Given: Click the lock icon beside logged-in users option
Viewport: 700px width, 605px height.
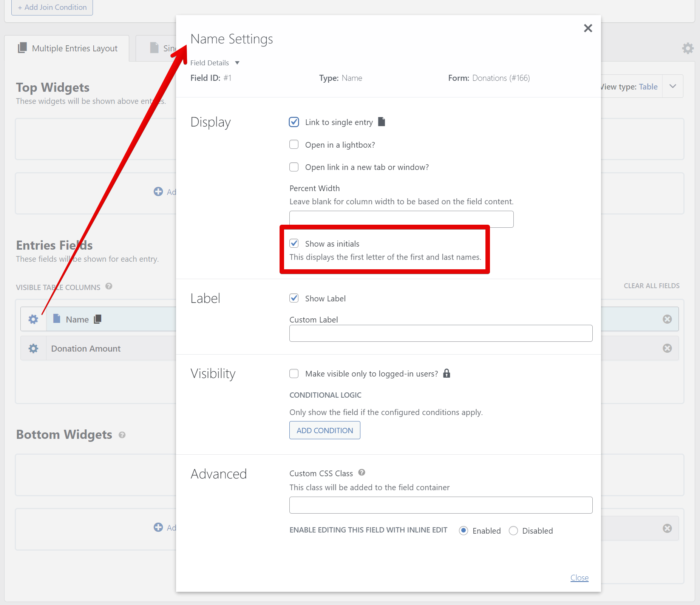Looking at the screenshot, I should coord(447,373).
